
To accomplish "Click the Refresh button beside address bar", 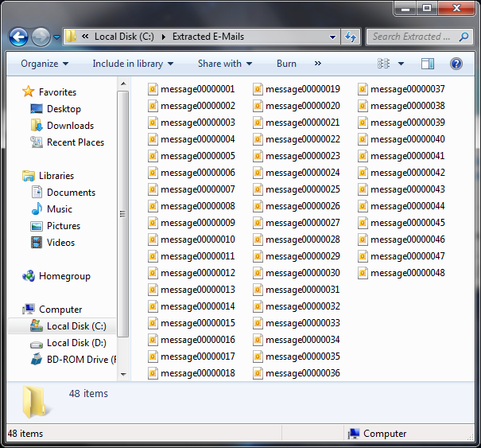I will click(x=351, y=37).
